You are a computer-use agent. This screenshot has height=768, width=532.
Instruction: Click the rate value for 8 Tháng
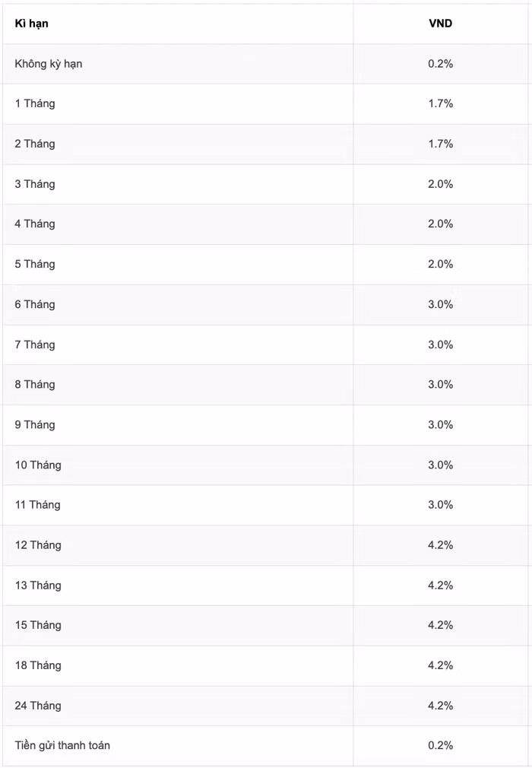[440, 385]
